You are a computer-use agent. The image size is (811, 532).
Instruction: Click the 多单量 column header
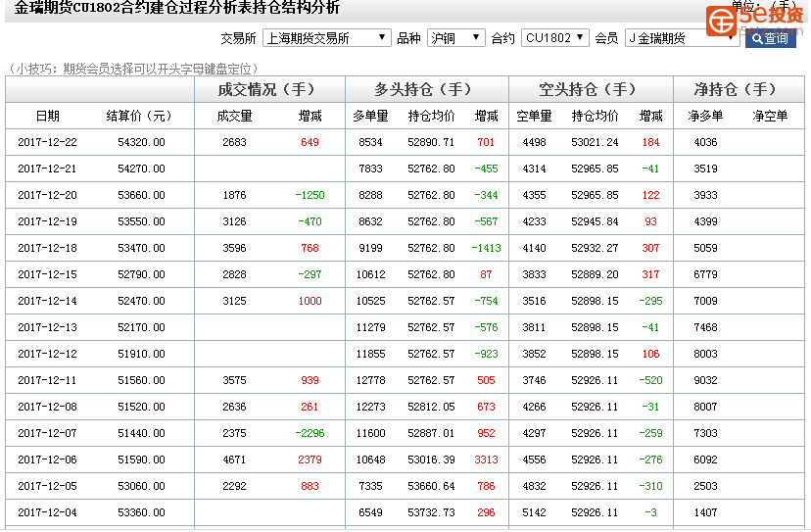370,116
